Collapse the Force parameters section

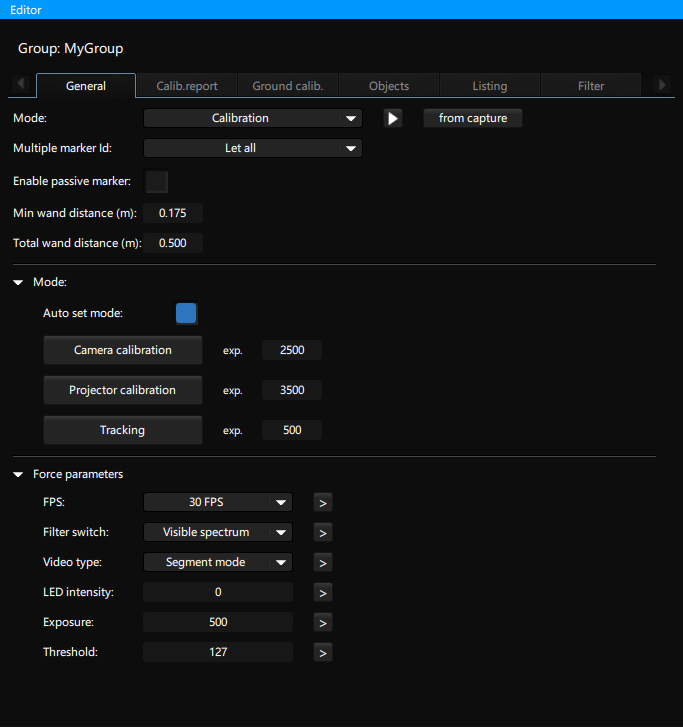(x=19, y=474)
